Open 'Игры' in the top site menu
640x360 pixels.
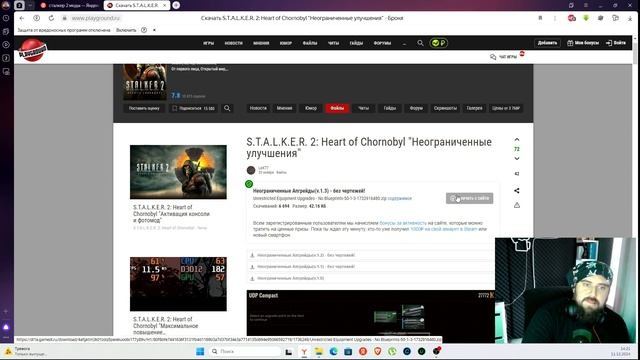tap(209, 43)
